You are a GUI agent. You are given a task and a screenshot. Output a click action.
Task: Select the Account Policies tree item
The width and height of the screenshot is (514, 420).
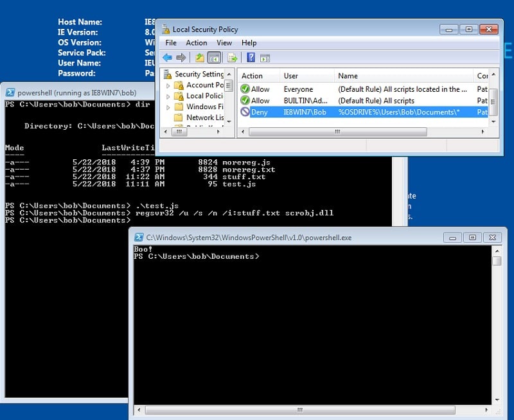coord(205,85)
